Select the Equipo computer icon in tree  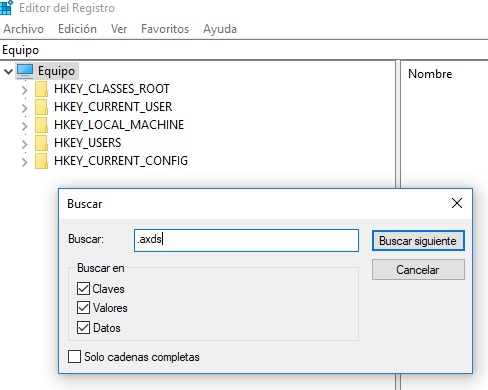[x=25, y=71]
